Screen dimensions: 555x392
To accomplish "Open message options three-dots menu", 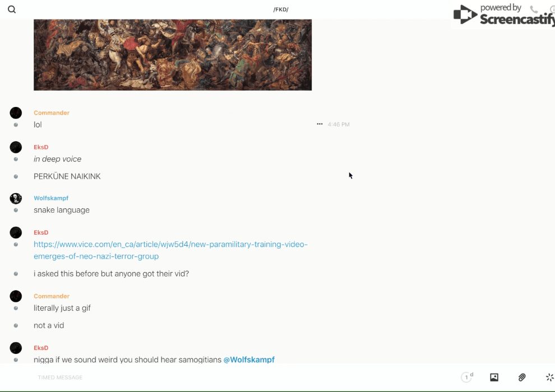I will [320, 124].
